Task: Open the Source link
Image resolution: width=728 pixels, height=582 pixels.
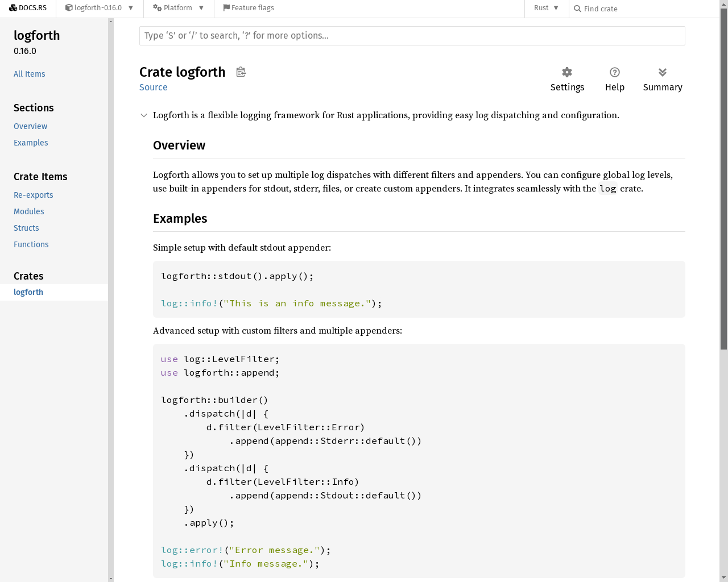Action: (154, 88)
